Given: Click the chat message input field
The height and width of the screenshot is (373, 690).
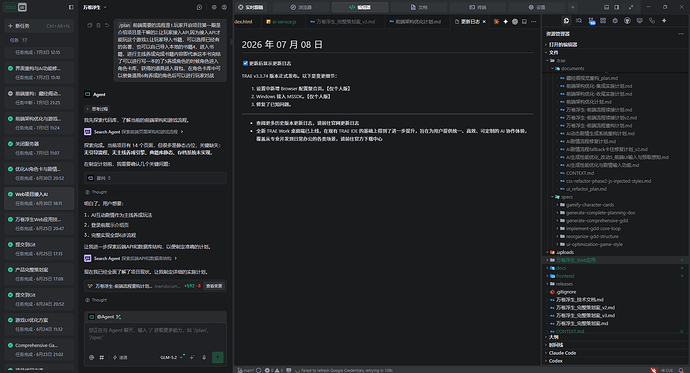Looking at the screenshot, I should pyautogui.click(x=155, y=336).
